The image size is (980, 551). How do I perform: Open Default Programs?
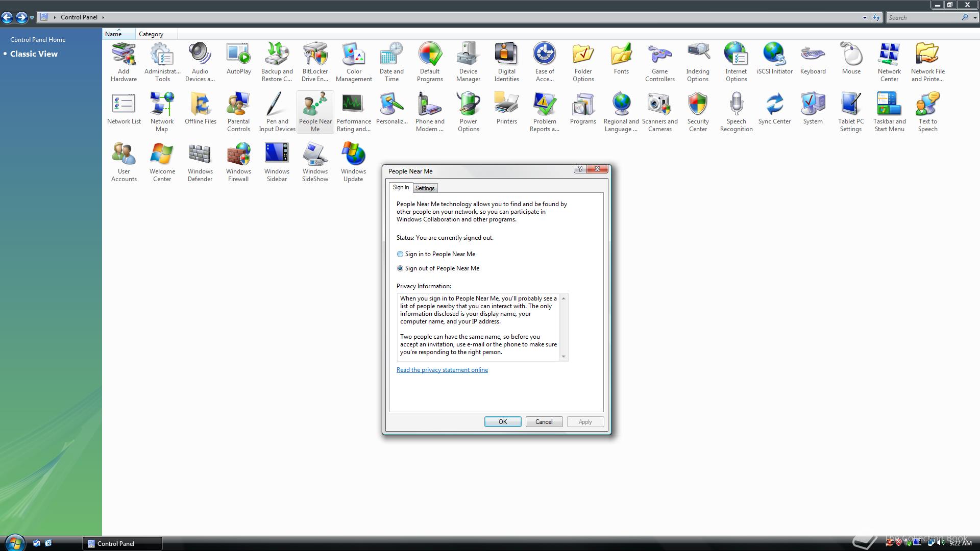click(x=430, y=62)
